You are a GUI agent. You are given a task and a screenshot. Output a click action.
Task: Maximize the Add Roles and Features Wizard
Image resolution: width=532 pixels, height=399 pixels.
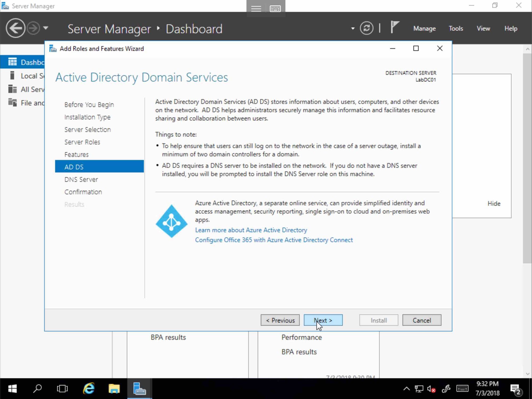tap(416, 48)
